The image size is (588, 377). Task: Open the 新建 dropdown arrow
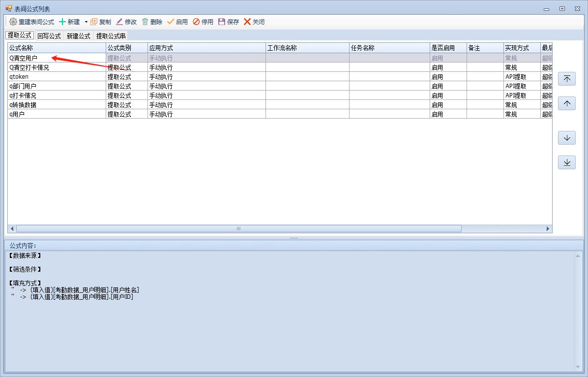coord(86,22)
